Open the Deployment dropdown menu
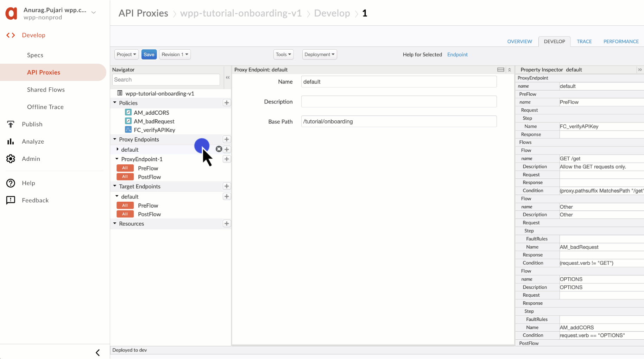This screenshot has height=359, width=644. pyautogui.click(x=319, y=55)
